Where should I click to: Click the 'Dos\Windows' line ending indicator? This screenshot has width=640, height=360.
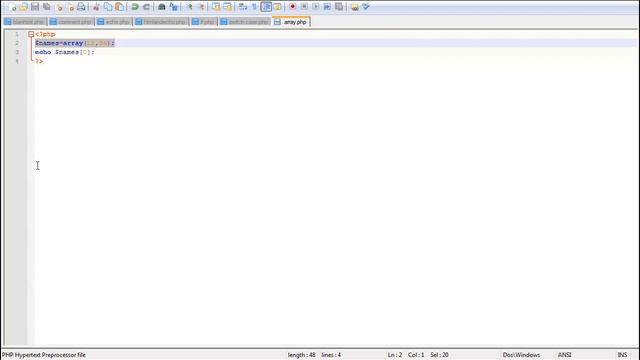click(x=521, y=355)
